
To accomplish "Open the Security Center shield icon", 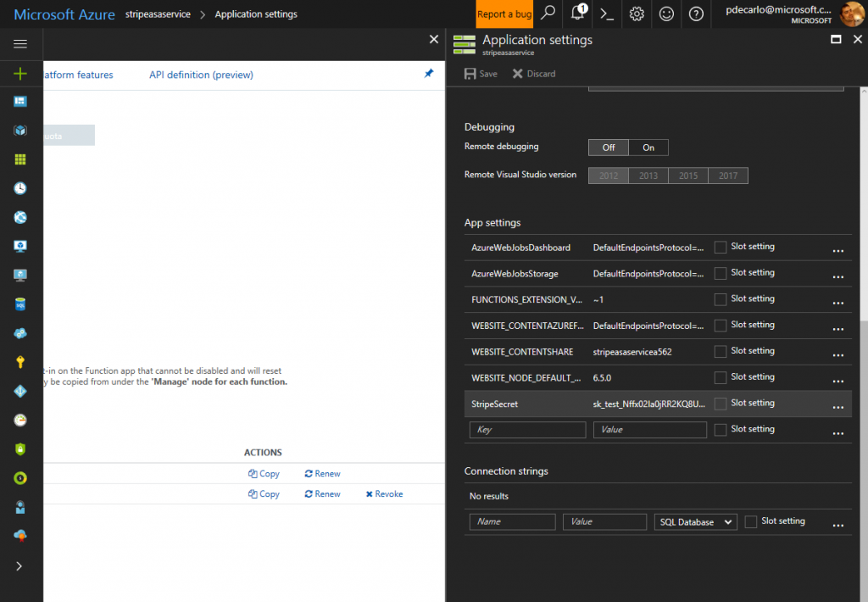I will pos(20,449).
